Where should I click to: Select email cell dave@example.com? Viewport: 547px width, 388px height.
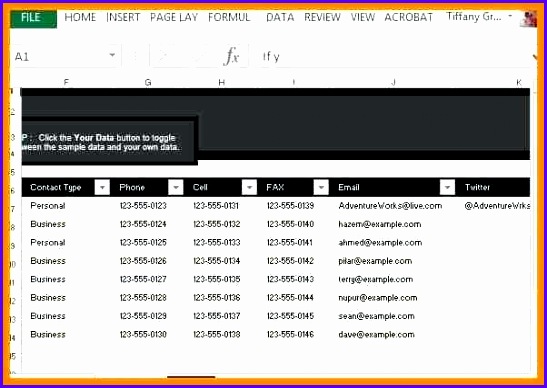tap(376, 335)
